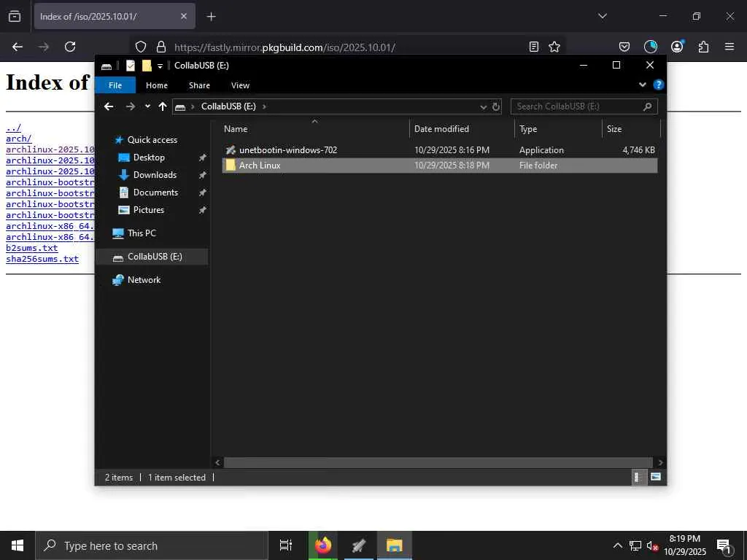Sort by Type column header
This screenshot has height=560, width=747.
pyautogui.click(x=558, y=129)
